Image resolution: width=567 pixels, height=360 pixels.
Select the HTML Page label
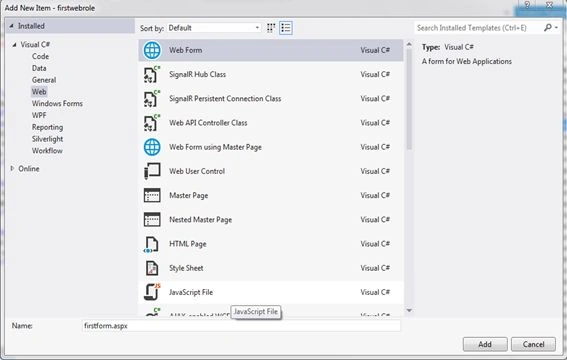[188, 244]
